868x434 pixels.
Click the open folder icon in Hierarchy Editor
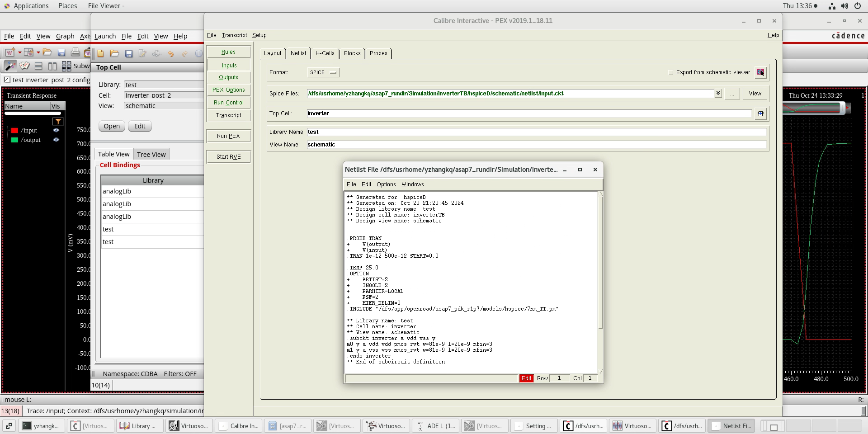[114, 53]
